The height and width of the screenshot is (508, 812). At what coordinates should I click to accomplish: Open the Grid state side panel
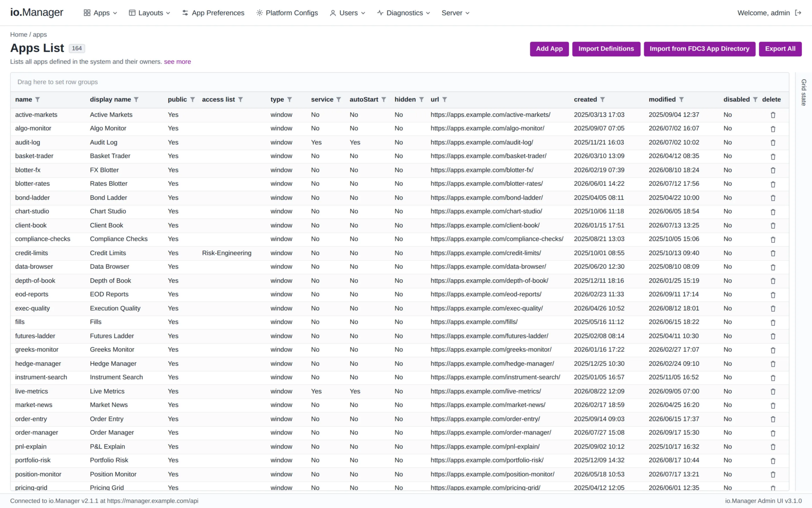tap(804, 92)
